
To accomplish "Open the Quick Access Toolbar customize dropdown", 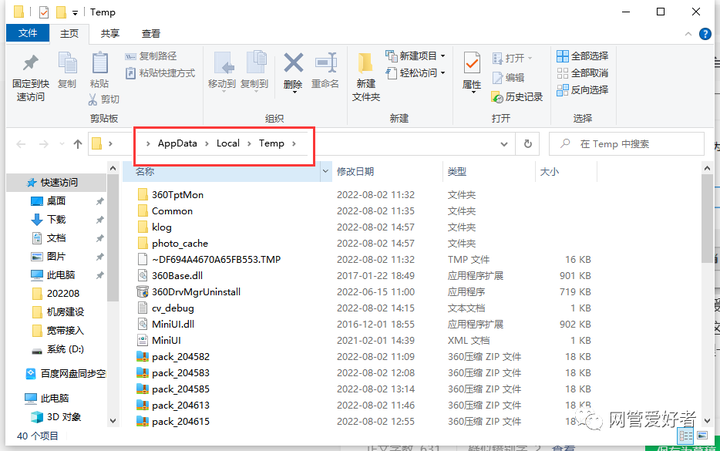I will tap(75, 13).
